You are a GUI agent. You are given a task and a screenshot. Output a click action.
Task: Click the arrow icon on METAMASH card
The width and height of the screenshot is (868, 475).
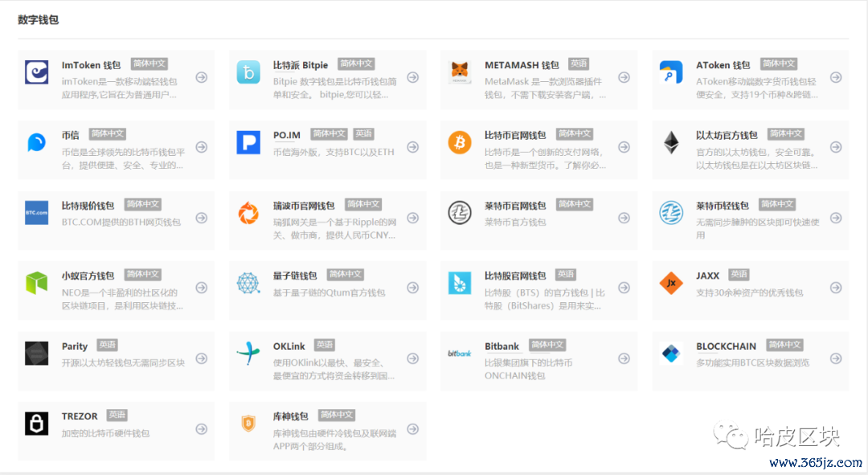624,77
